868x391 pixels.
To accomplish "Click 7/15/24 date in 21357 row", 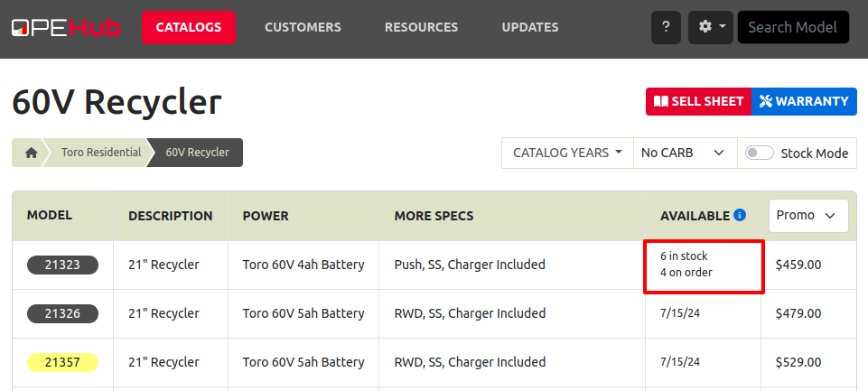I will pos(680,361).
